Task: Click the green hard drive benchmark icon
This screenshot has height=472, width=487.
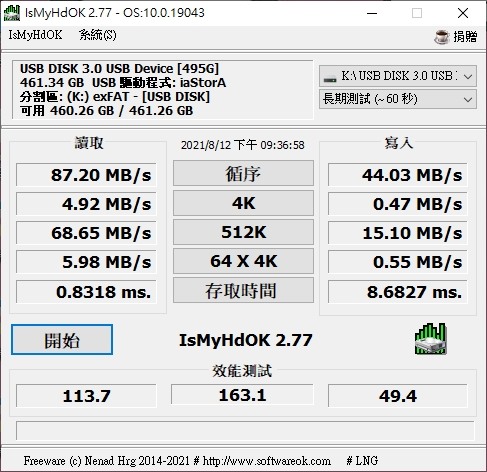Action: point(430,339)
